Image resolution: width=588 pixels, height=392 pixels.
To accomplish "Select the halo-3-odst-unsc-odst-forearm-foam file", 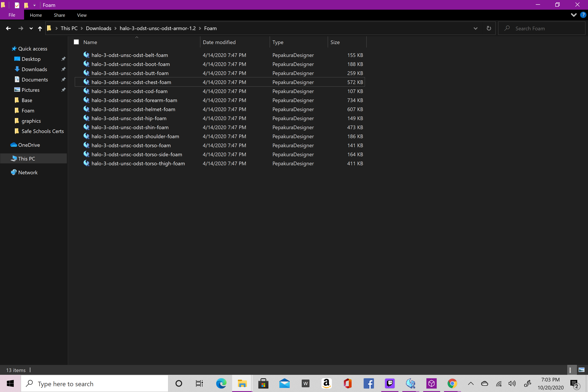I will coord(220,100).
